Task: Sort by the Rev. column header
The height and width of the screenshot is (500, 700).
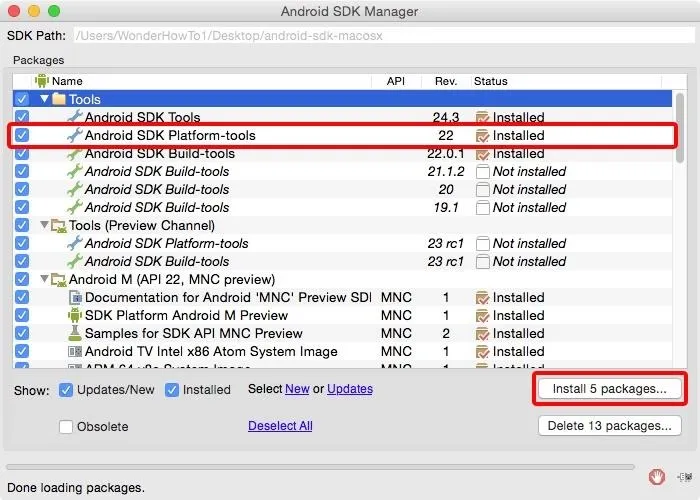Action: tap(446, 81)
